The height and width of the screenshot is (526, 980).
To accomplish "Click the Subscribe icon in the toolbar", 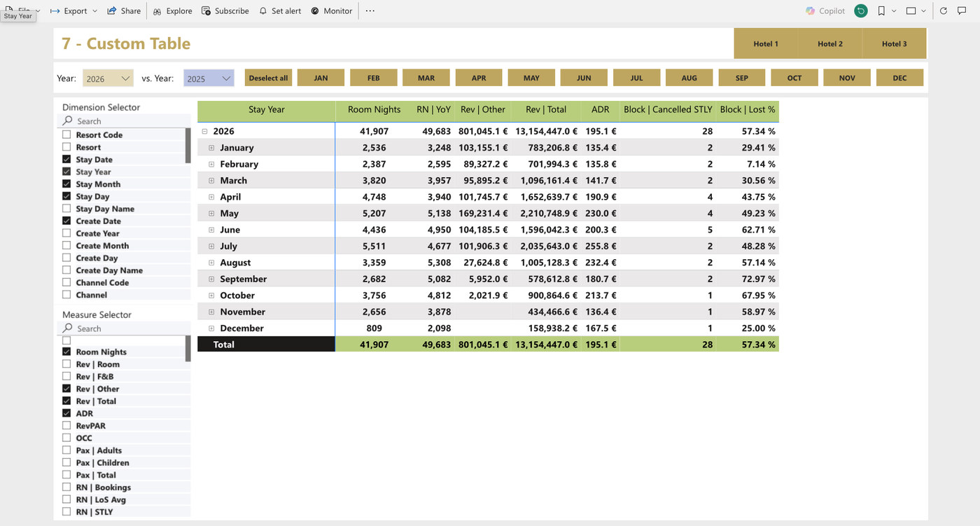I will click(206, 11).
